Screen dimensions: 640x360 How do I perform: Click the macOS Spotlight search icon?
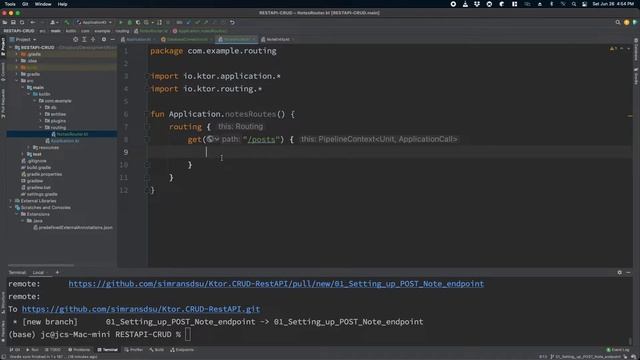click(x=573, y=4)
